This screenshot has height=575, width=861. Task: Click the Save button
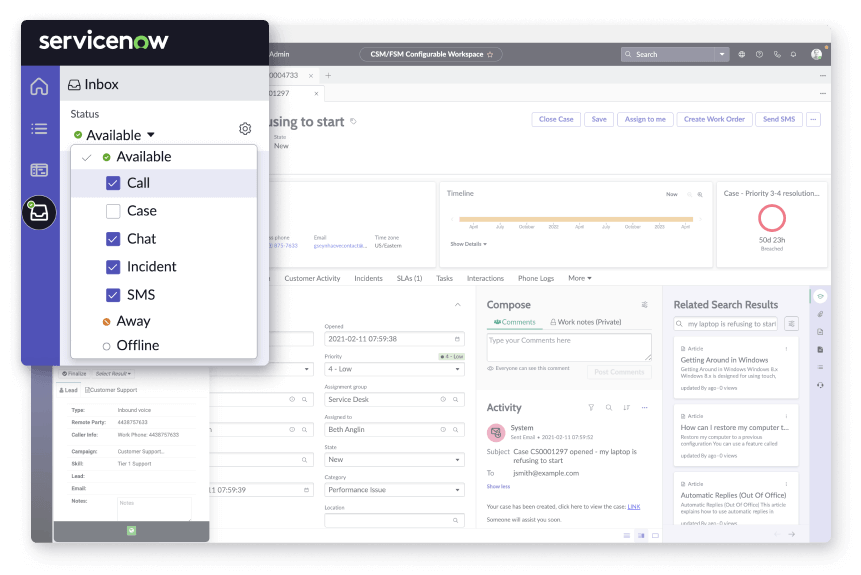(x=599, y=119)
